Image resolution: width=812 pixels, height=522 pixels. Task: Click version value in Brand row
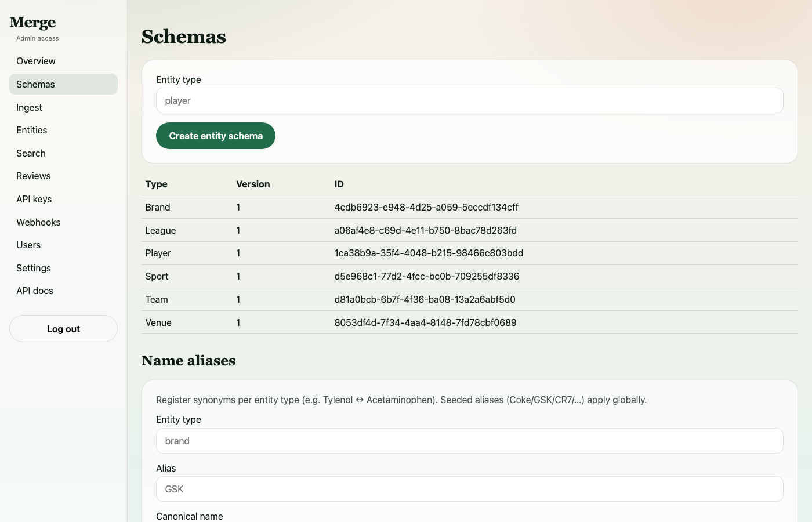238,207
